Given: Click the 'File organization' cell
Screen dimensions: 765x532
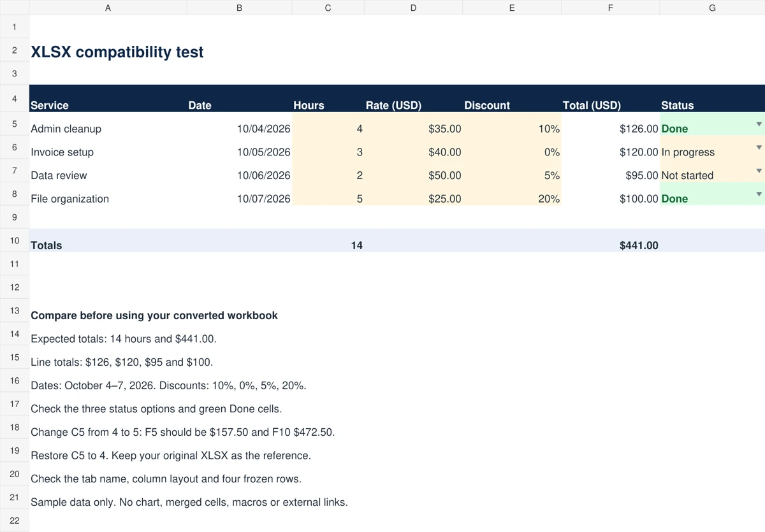Looking at the screenshot, I should [x=108, y=194].
